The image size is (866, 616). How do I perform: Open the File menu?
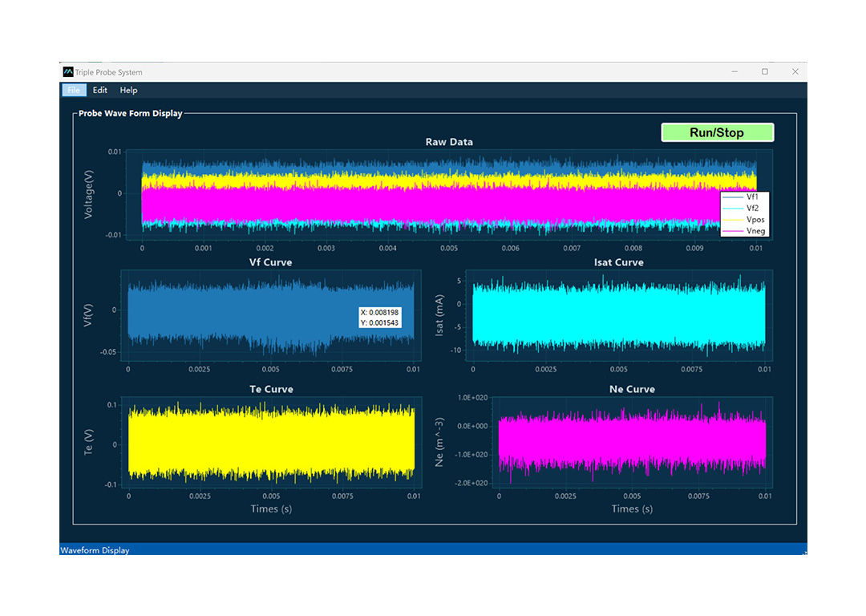point(74,91)
